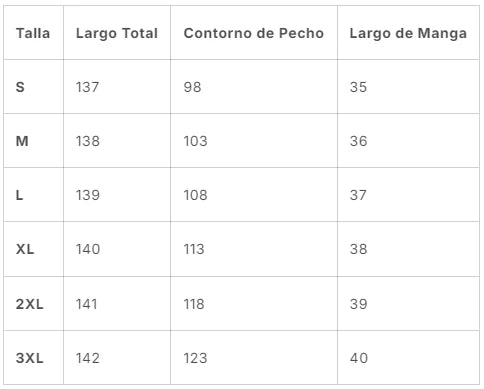Select the Talla column header

click(x=33, y=33)
